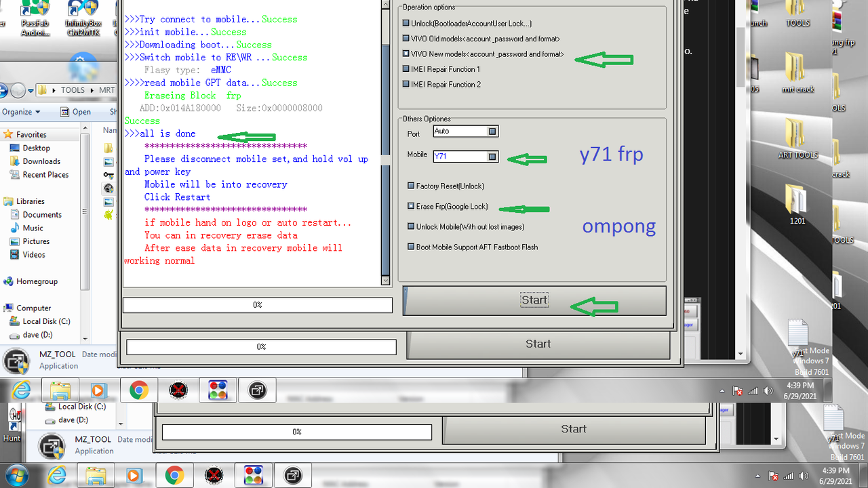Open File Explorer from the bottom taskbar
This screenshot has width=868, height=488.
click(96, 474)
